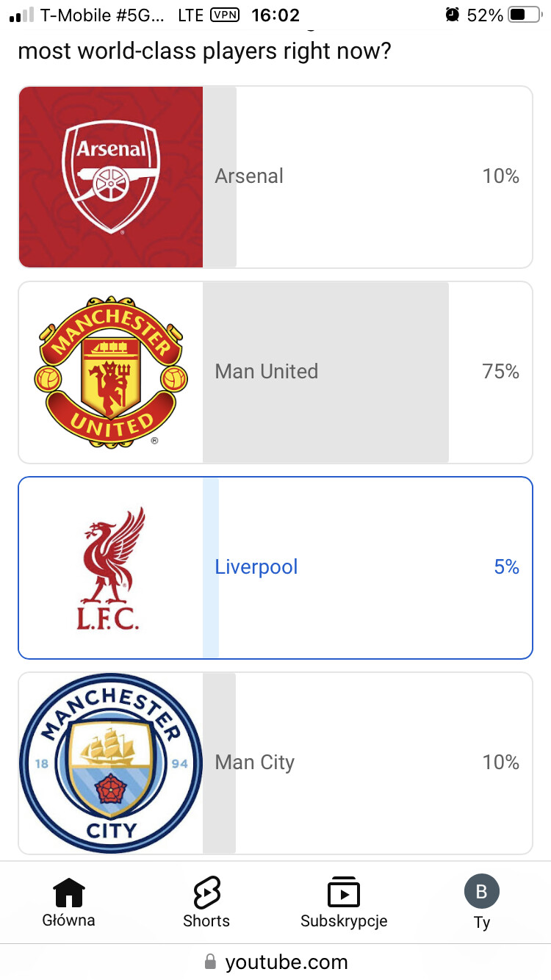Select the Arsenal poll option
Screen dimensions: 551x980
point(367,176)
